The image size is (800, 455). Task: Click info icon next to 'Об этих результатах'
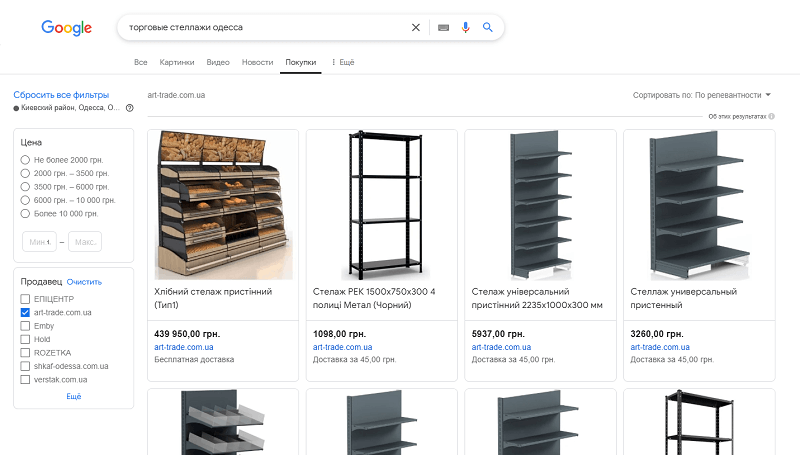pos(771,116)
